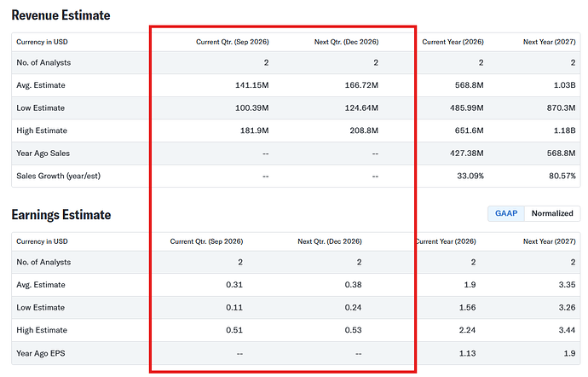Select Revenue table's Current Qtr. (Sep 2026) header
Image resolution: width=588 pixels, height=377 pixels.
coord(232,42)
